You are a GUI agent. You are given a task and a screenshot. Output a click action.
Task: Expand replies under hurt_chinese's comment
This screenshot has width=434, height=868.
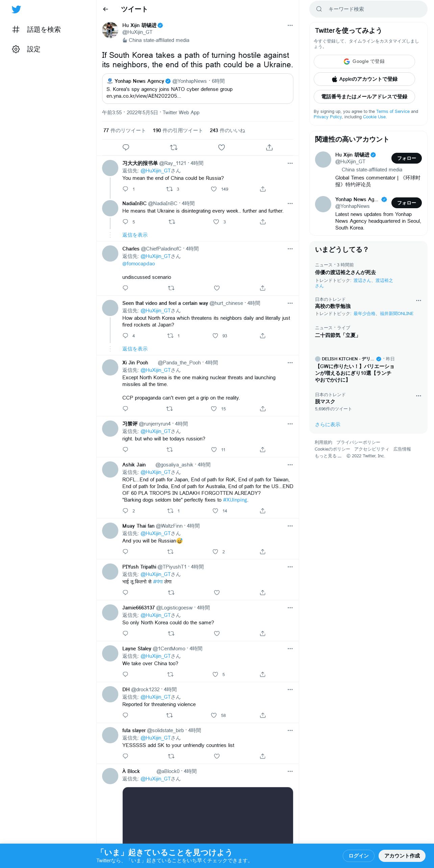pyautogui.click(x=135, y=349)
